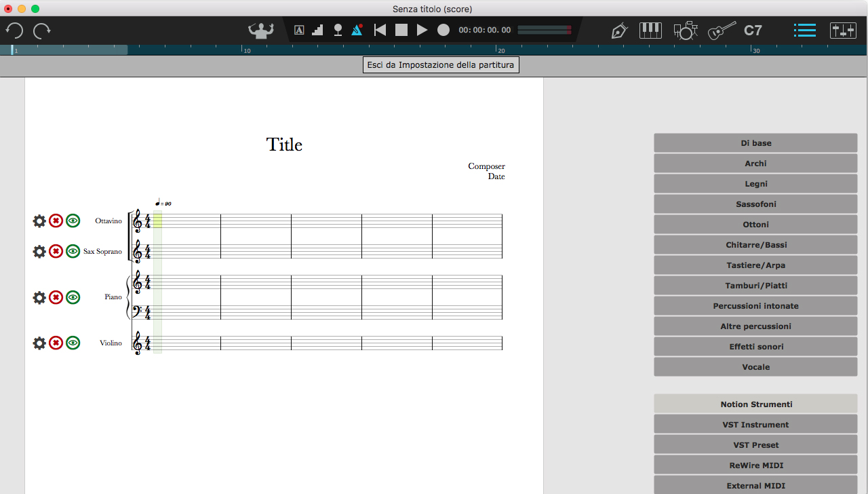The image size is (868, 494).
Task: Open the guitar fretboard icon
Action: [x=722, y=31]
